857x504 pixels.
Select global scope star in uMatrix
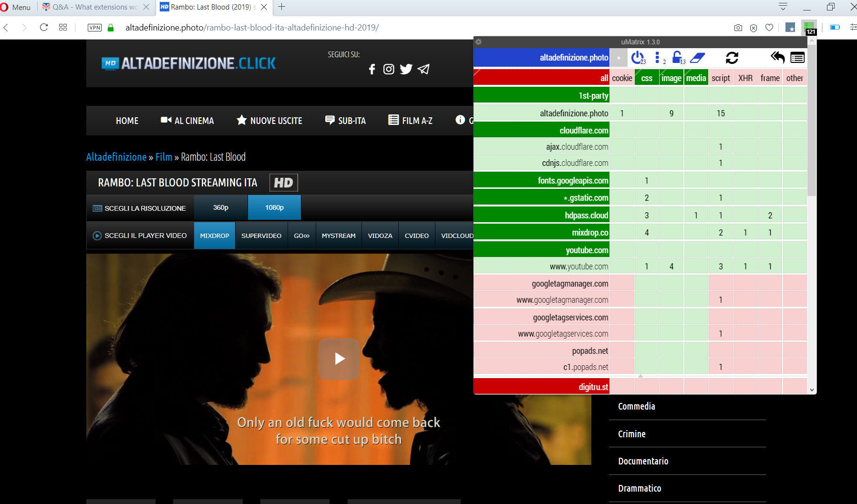tap(619, 58)
